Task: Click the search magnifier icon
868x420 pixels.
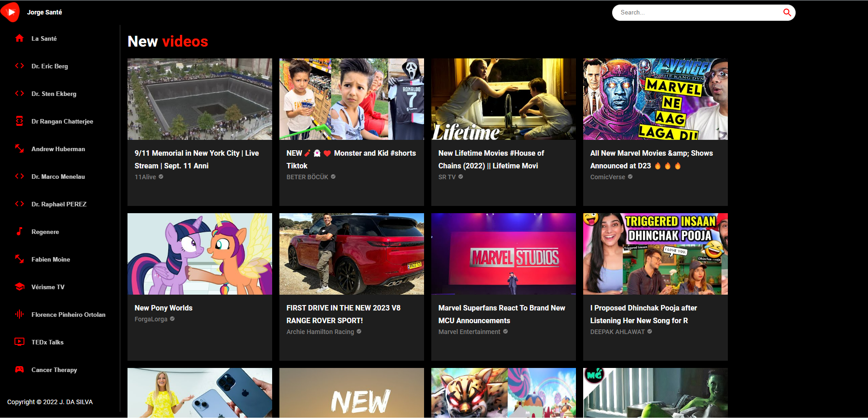Action: [787, 13]
